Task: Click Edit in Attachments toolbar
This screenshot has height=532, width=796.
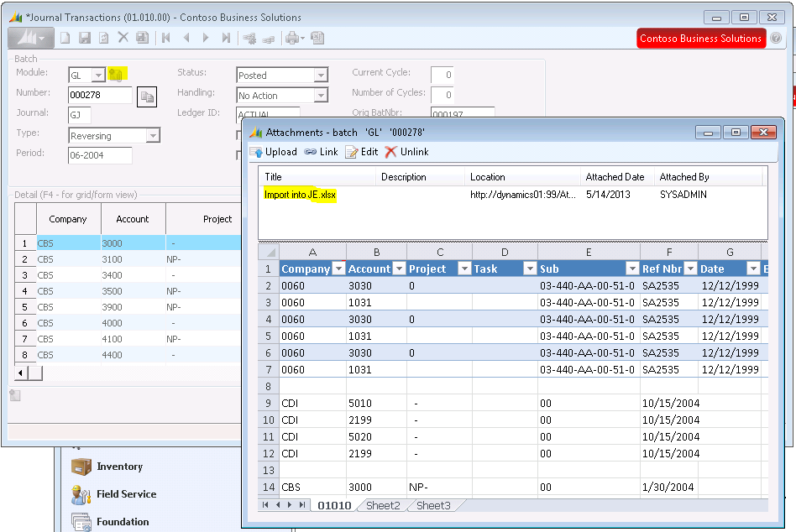Action: click(x=362, y=152)
